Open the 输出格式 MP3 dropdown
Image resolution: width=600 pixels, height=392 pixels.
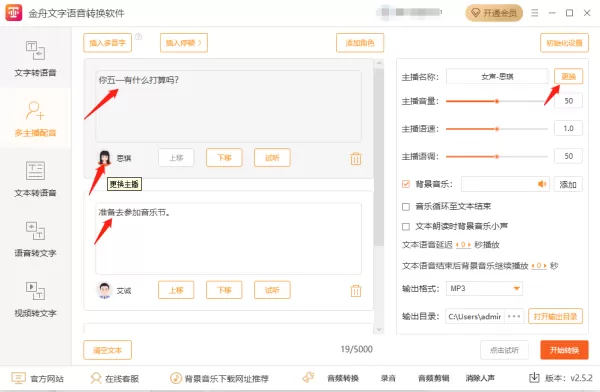[x=484, y=288]
